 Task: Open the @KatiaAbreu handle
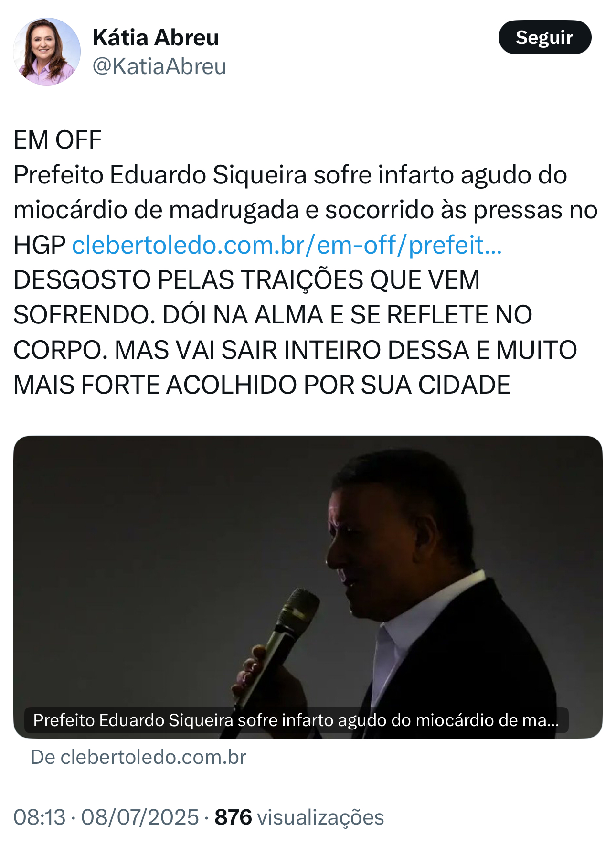pos(159,66)
